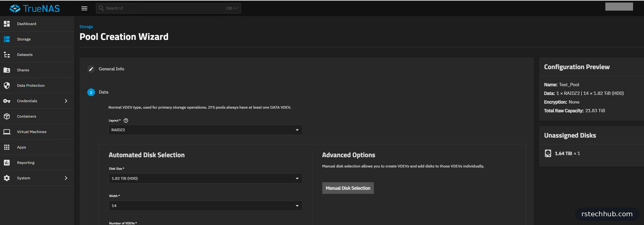Click the Reporting chart icon
This screenshot has height=225, width=644.
pyautogui.click(x=7, y=163)
